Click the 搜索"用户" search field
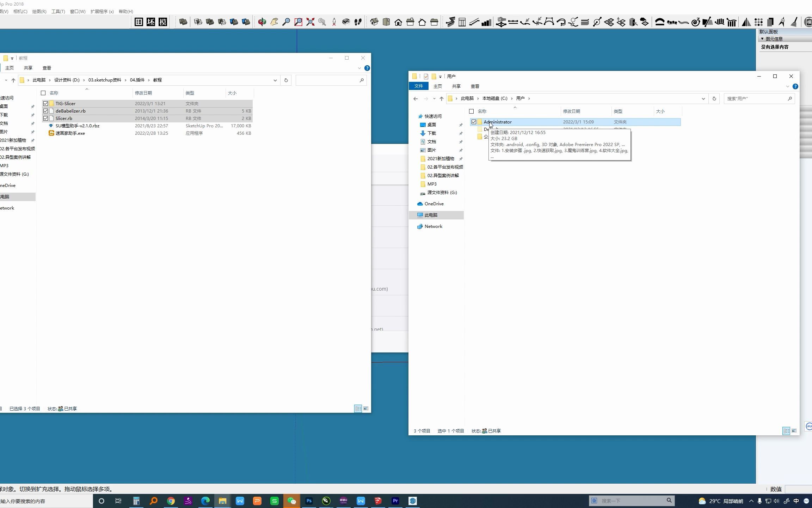This screenshot has height=508, width=812. (x=754, y=98)
